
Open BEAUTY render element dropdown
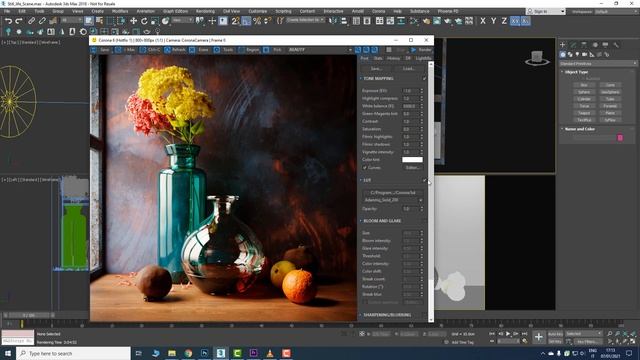point(320,50)
